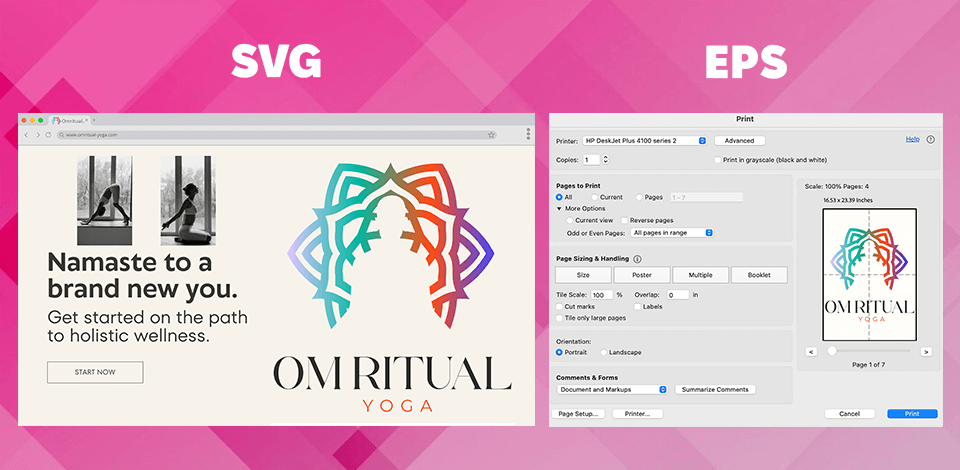960x470 pixels.
Task: Click the help question mark icon
Action: 931,140
